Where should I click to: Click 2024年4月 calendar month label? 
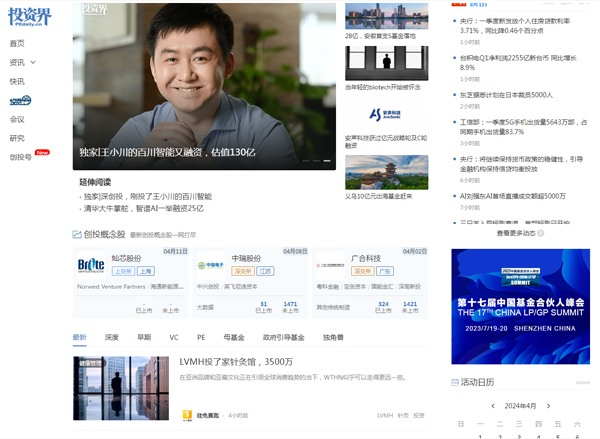[x=520, y=406]
